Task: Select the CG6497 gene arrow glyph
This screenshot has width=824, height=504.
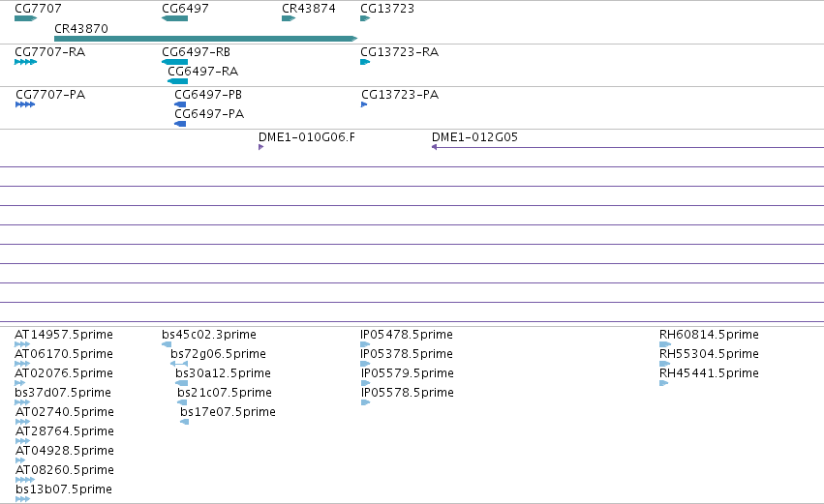Action: [174, 18]
